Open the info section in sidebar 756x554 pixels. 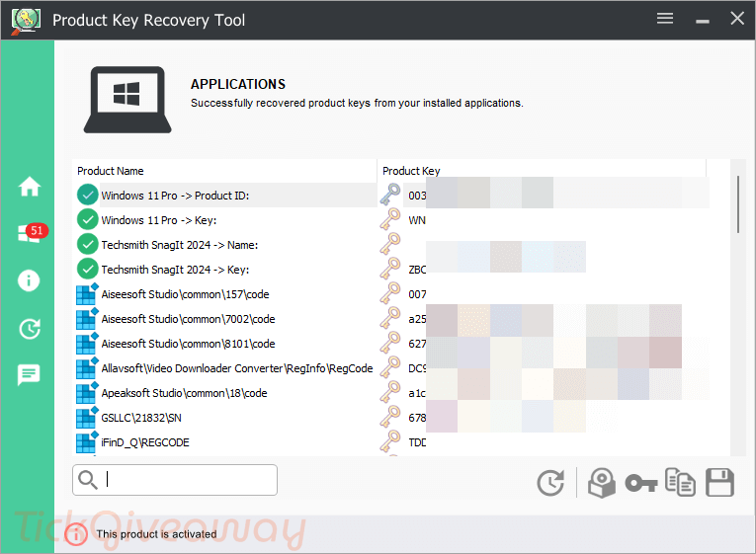[x=29, y=280]
